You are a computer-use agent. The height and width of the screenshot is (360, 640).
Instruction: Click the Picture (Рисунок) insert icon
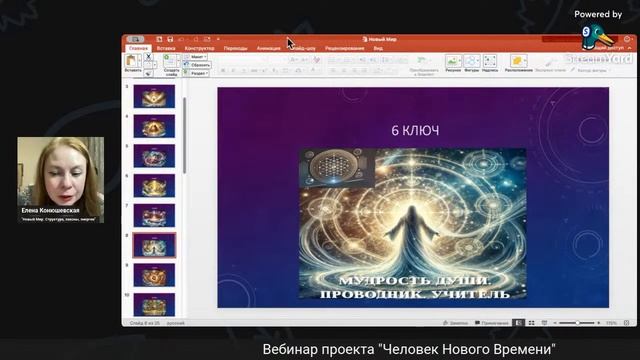click(453, 61)
